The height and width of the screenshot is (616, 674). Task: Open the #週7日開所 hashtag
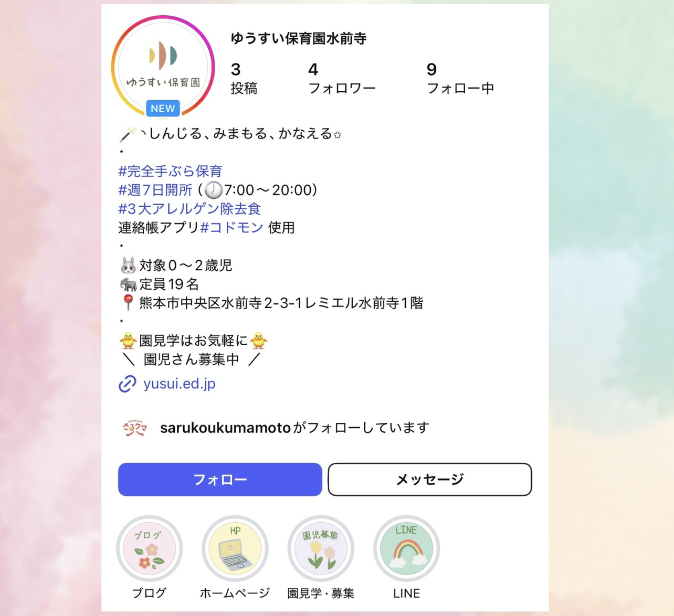(x=155, y=190)
